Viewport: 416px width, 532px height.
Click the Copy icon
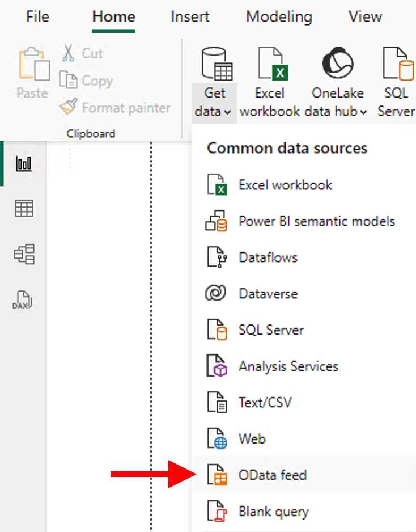[x=68, y=80]
